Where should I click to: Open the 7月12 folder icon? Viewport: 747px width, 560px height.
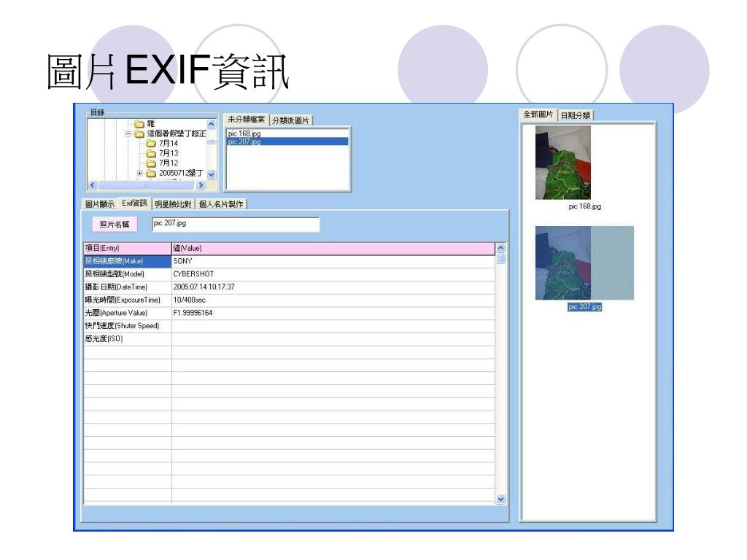151,163
